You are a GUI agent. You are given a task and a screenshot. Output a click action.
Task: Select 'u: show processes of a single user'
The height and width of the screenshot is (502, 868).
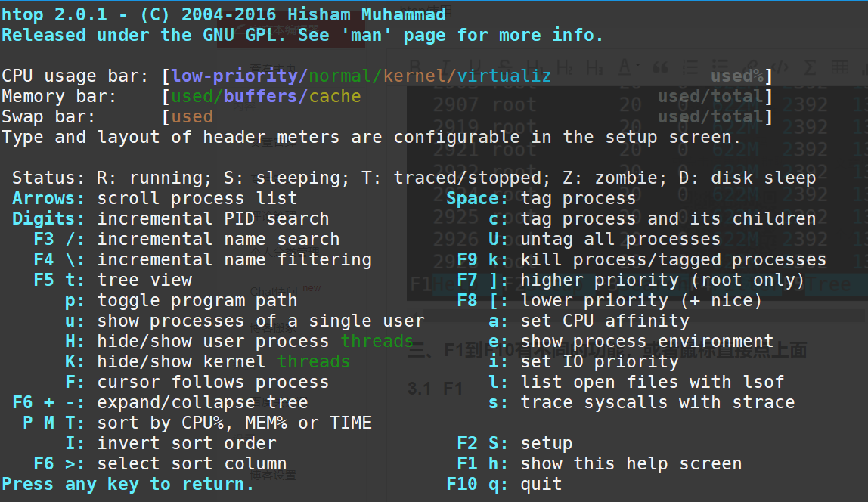[245, 321]
